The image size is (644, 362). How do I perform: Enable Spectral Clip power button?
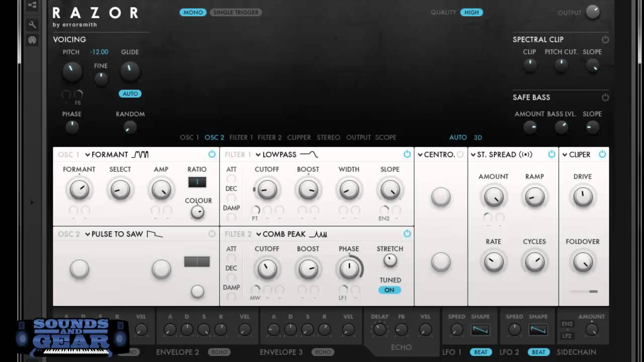[605, 39]
